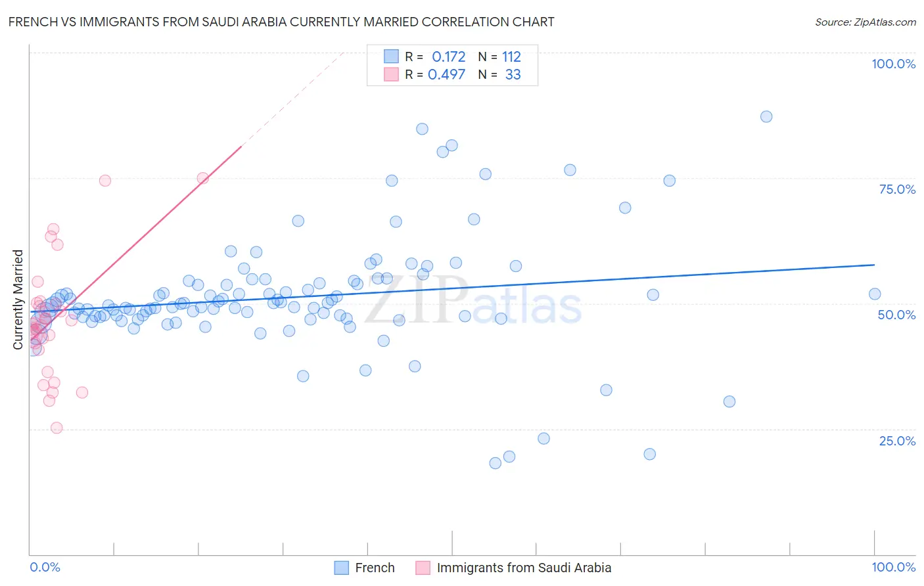Click the Currently Married y-axis label
924x586 pixels.
tap(18, 299)
